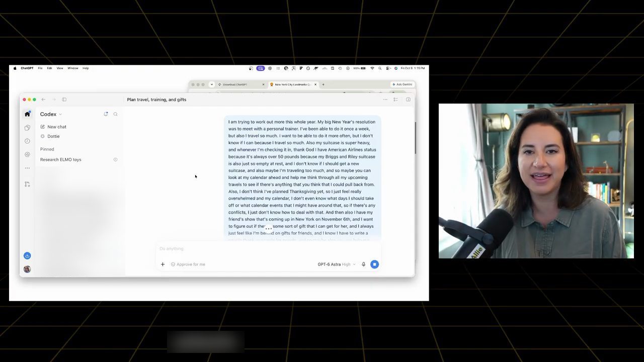Open the View menu in menu bar
Screen dimensions: 644x362
point(60,68)
